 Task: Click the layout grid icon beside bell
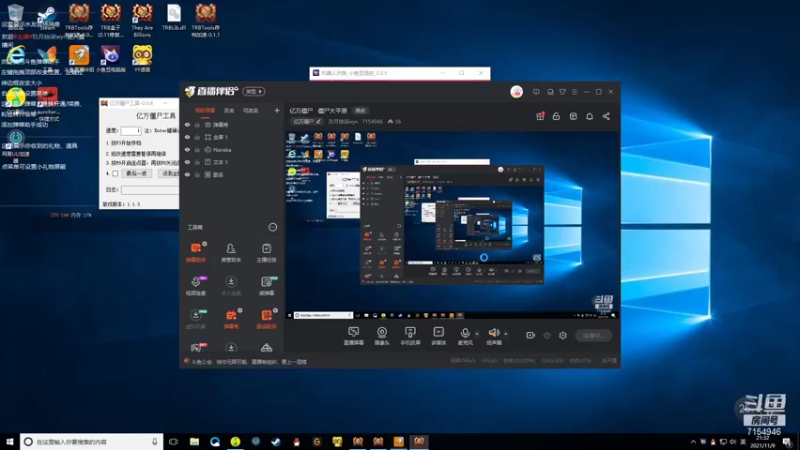[573, 116]
